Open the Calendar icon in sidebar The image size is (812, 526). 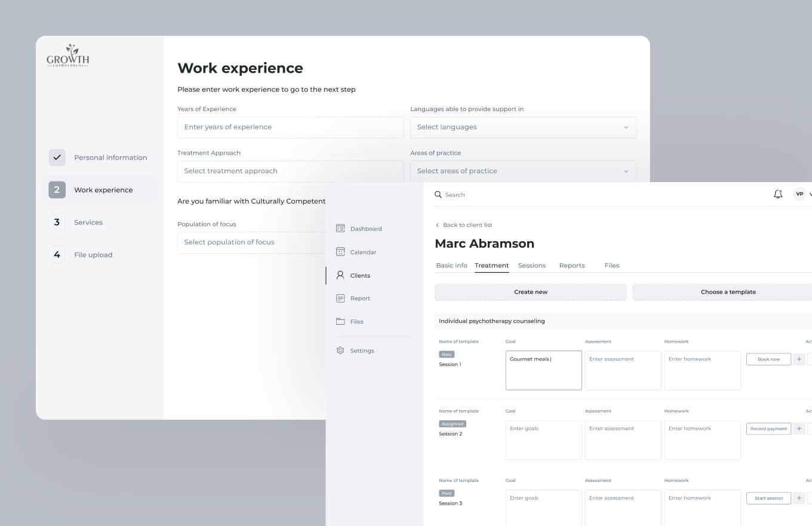[x=340, y=252]
